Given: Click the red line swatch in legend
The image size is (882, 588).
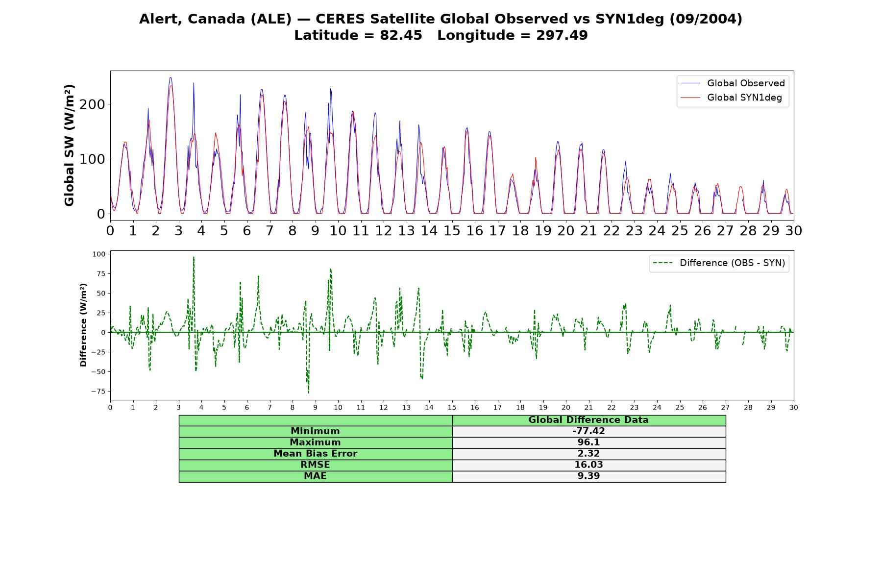Looking at the screenshot, I should click(x=691, y=98).
